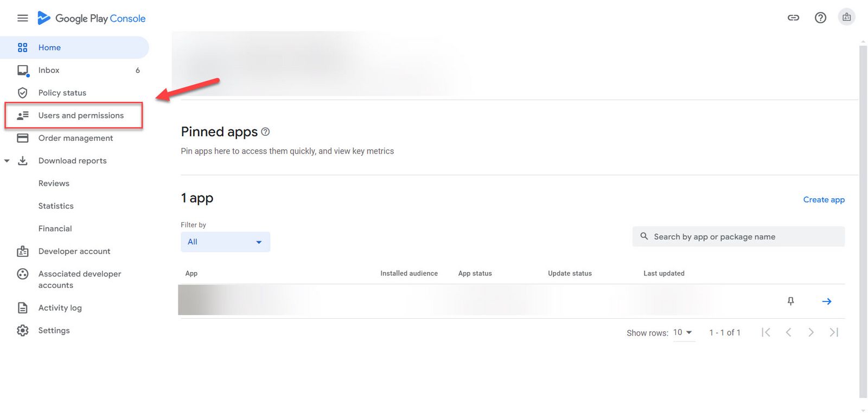Expand the Show rows dropdown
This screenshot has width=868, height=416.
tap(683, 332)
